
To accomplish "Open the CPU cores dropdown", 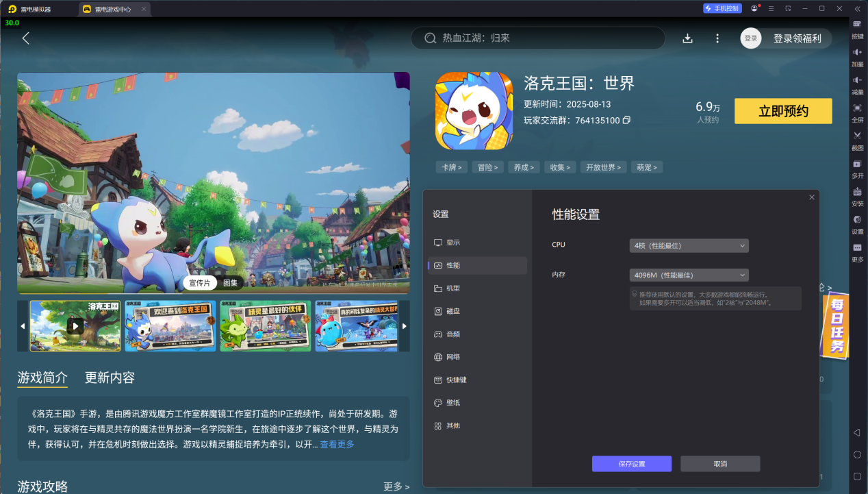I will [x=689, y=245].
